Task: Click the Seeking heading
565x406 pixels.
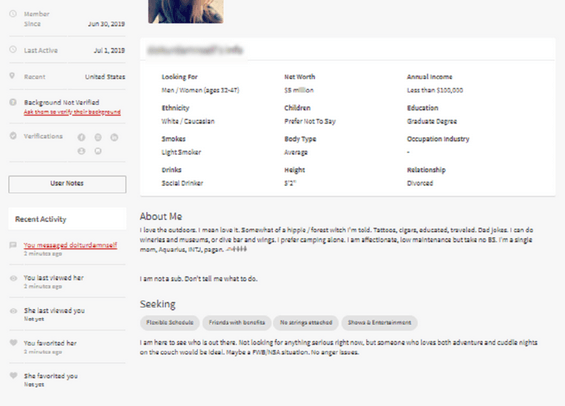Action: click(x=158, y=304)
